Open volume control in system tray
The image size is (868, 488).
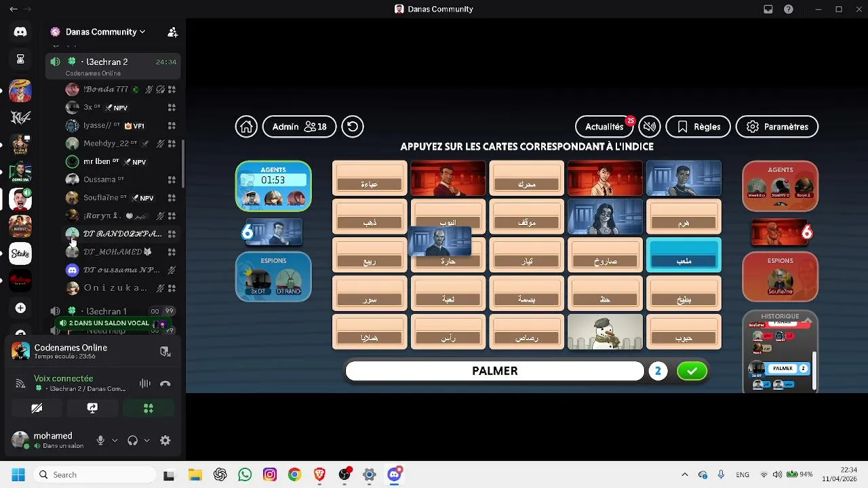[x=777, y=475]
